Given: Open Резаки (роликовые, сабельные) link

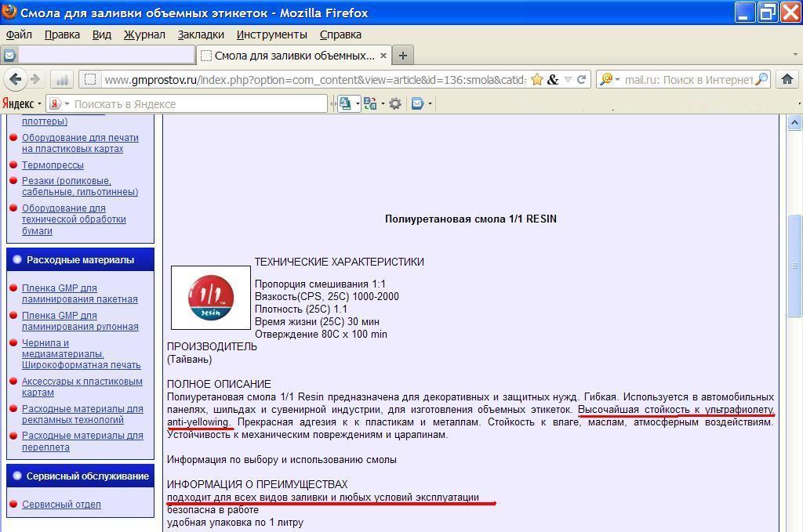Looking at the screenshot, I should point(80,186).
